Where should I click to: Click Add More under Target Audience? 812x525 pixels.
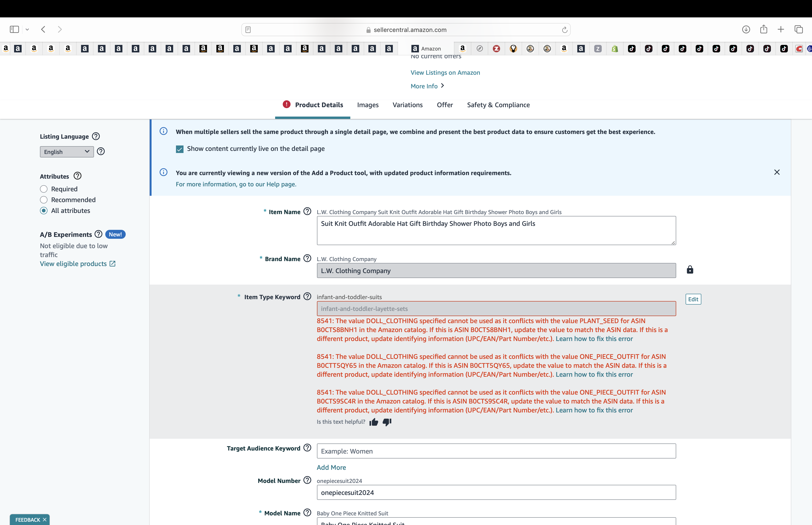[x=331, y=468]
